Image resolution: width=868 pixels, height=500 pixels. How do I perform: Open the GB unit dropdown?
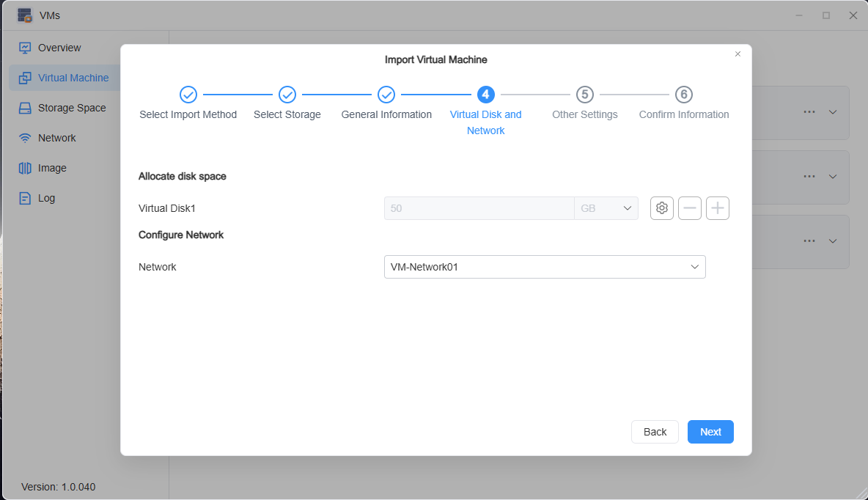click(x=606, y=208)
